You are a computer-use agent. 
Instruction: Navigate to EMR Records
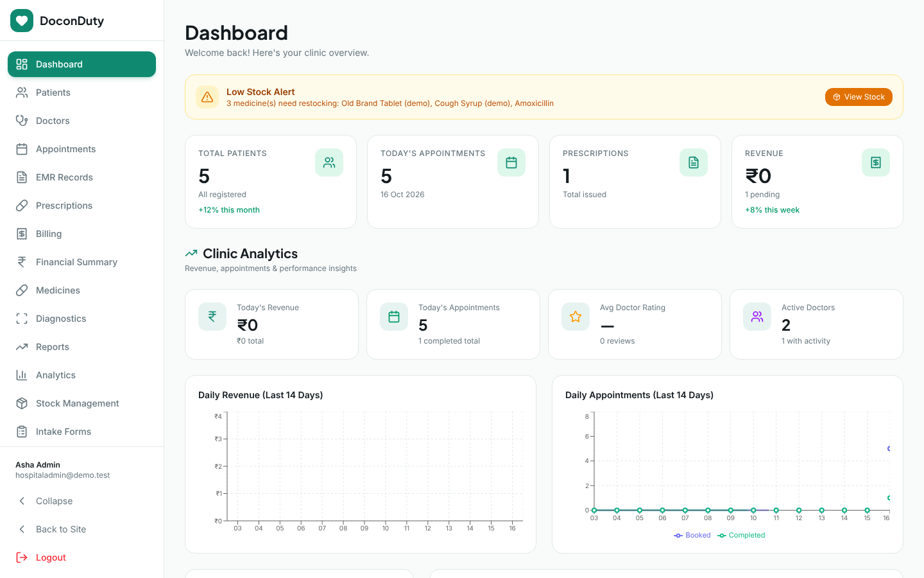81,177
